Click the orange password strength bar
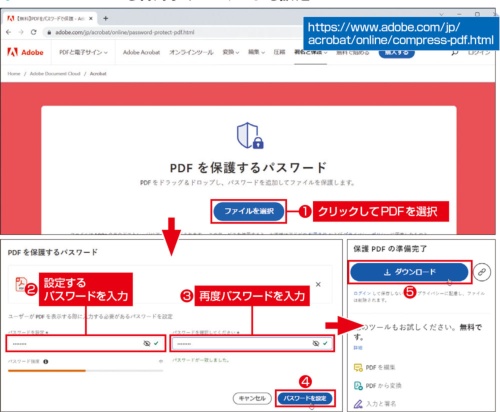Screen dimensions: 500x412 47,370
